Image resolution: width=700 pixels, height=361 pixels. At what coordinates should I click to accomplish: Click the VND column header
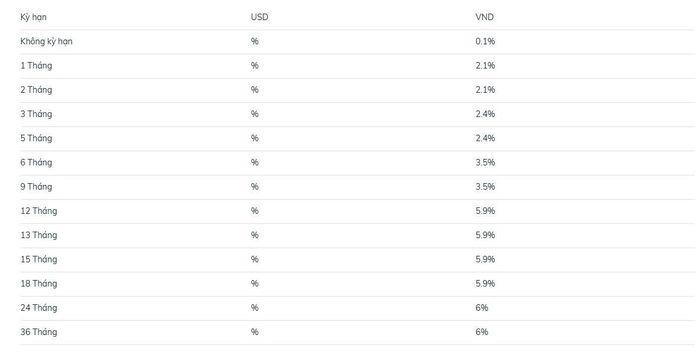[x=484, y=17]
